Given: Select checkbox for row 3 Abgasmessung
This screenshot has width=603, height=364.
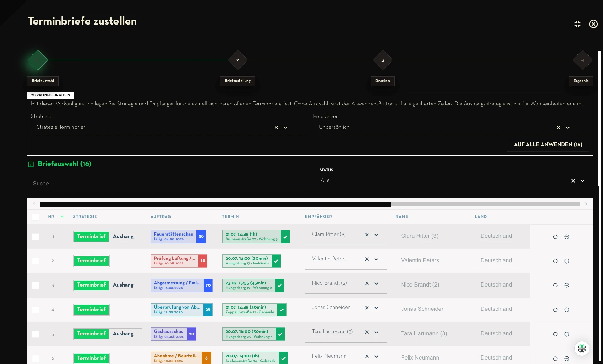Looking at the screenshot, I should [x=36, y=285].
